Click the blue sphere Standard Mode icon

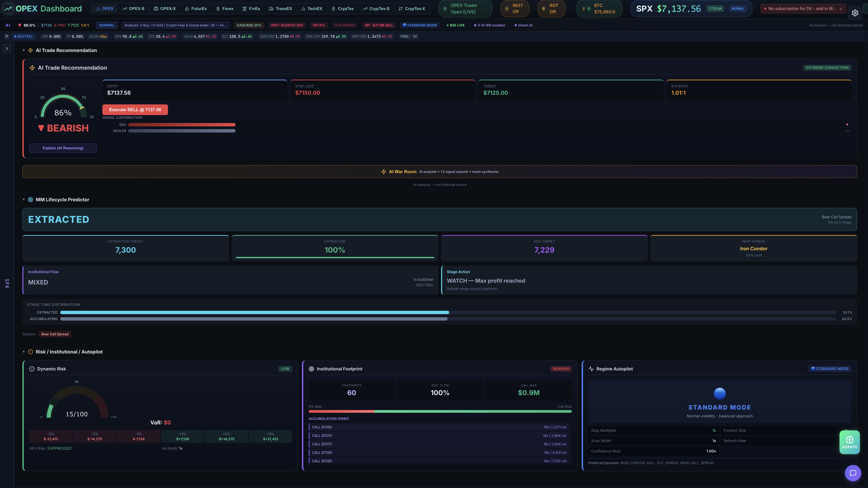[720, 393]
